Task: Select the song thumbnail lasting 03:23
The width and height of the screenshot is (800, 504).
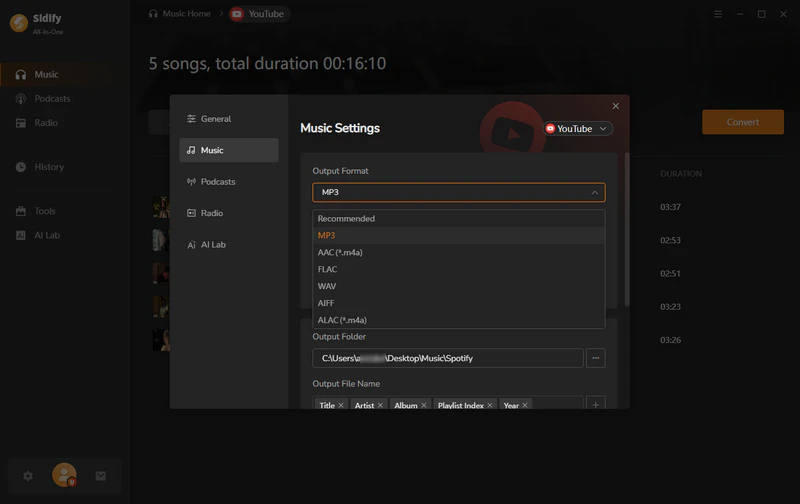Action: 161,307
